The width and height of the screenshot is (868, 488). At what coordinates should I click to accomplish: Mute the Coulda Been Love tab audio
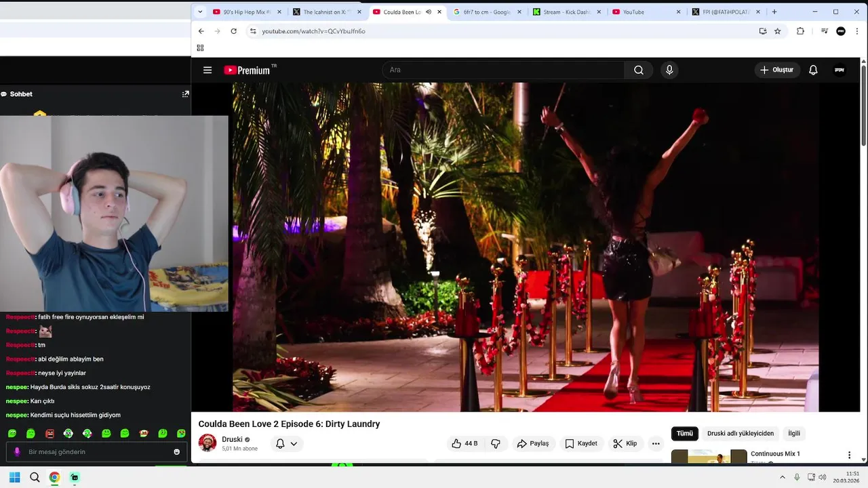[428, 12]
